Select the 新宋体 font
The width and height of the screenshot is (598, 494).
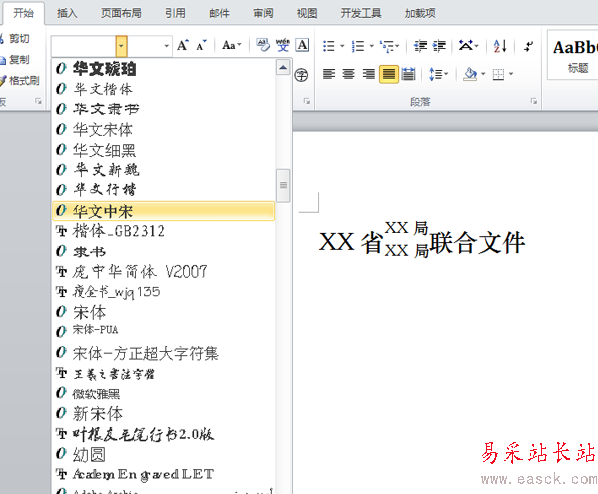(x=164, y=414)
